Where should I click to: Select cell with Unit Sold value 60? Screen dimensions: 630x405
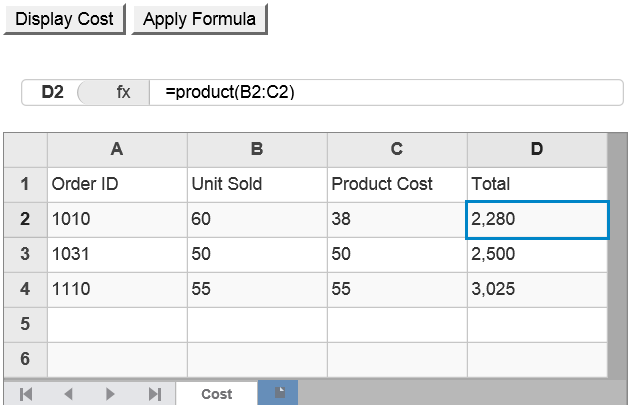click(257, 219)
